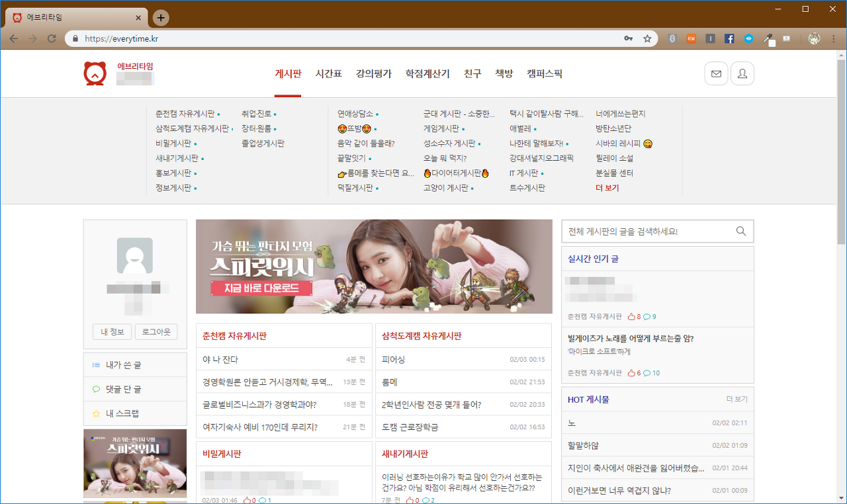Go back with the browser back arrow
Image resolution: width=847 pixels, height=504 pixels.
click(15, 38)
